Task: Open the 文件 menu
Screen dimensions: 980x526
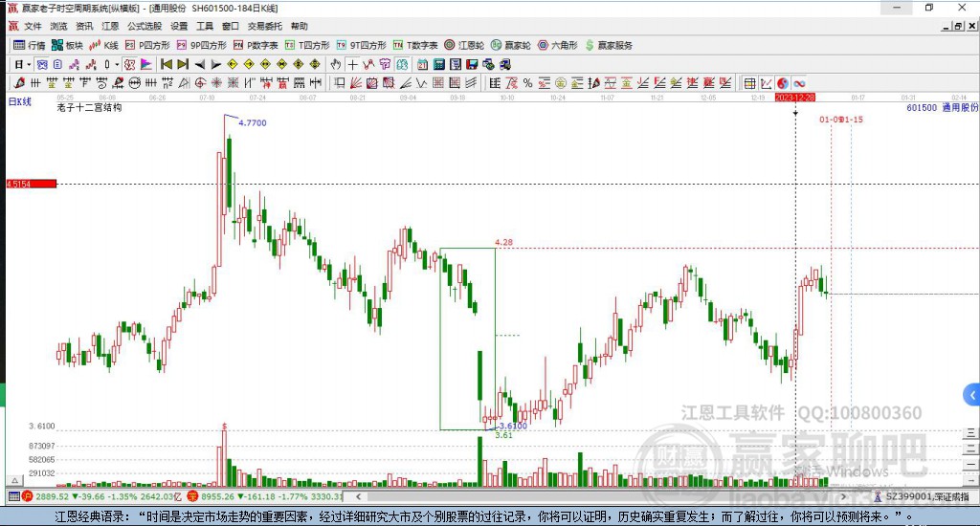Action: [33, 26]
